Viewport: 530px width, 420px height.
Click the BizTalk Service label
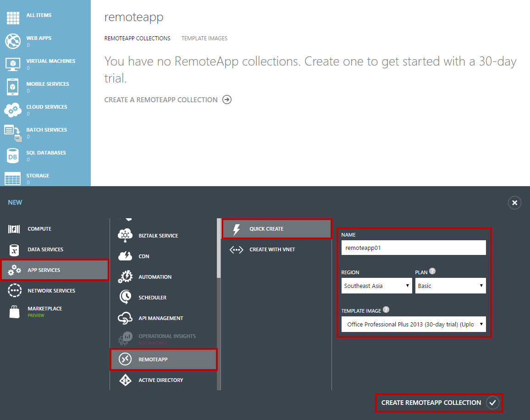click(x=158, y=236)
